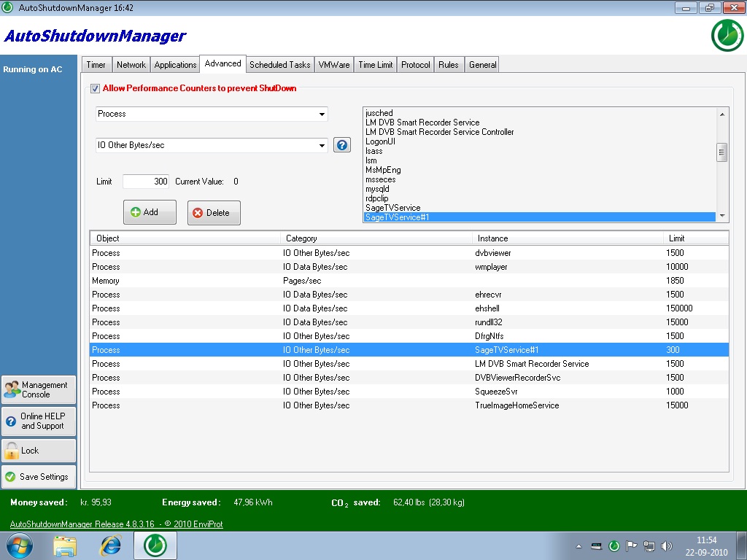
Task: Click the Lock button
Action: 39,451
